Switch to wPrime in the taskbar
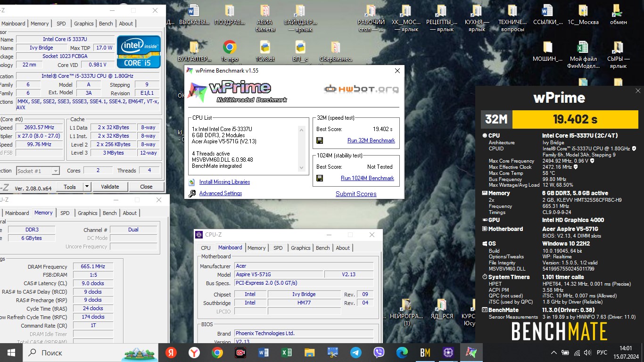Screen dimensions: 644x362 [471, 352]
